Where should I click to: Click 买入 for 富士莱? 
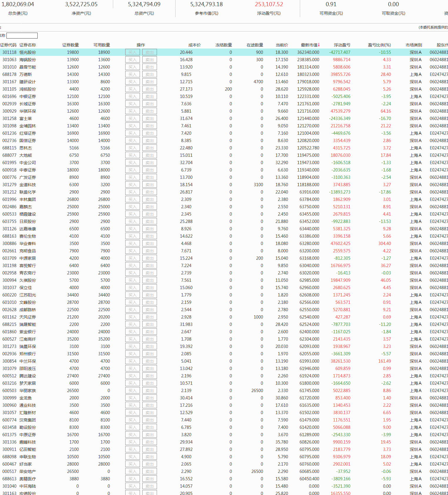click(x=133, y=119)
